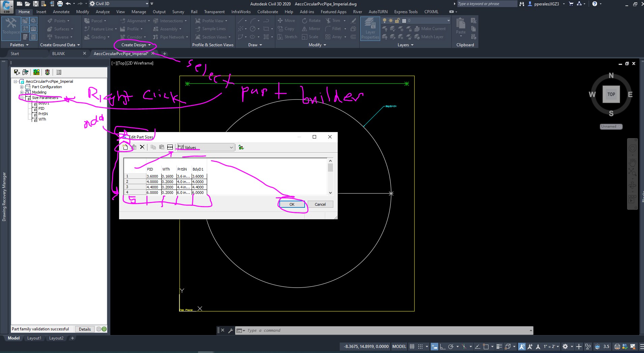Click the Layer Properties button

(x=370, y=29)
